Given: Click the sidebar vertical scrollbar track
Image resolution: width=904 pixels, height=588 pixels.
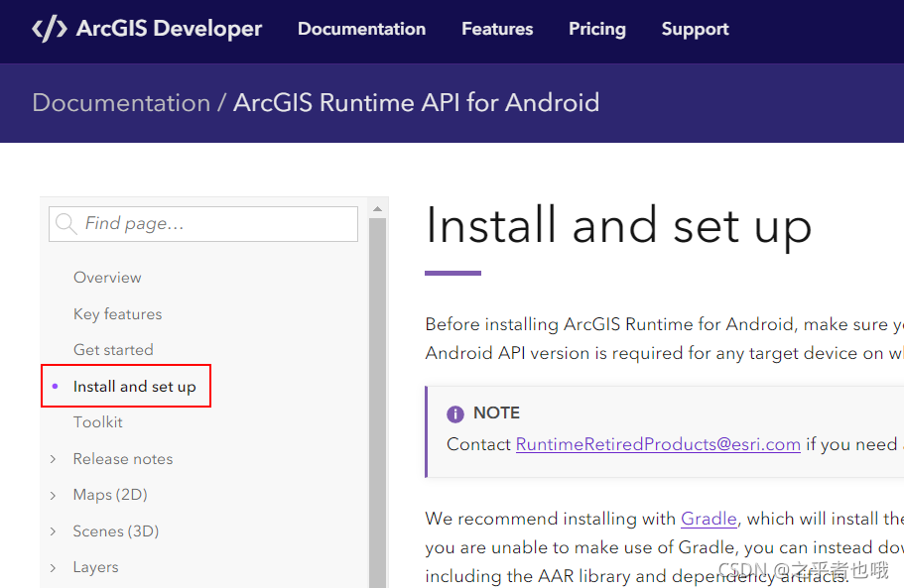Looking at the screenshot, I should [378, 404].
